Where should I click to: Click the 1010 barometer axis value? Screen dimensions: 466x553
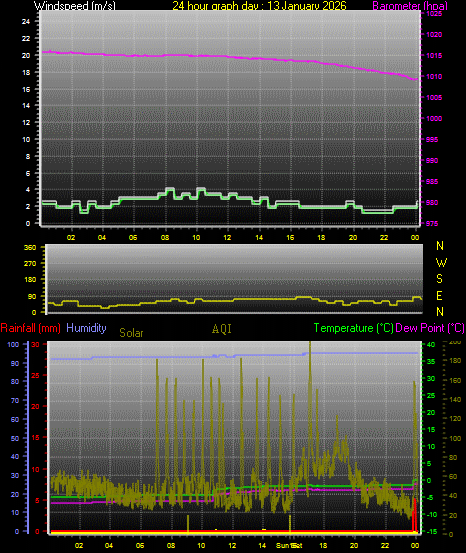(x=434, y=77)
